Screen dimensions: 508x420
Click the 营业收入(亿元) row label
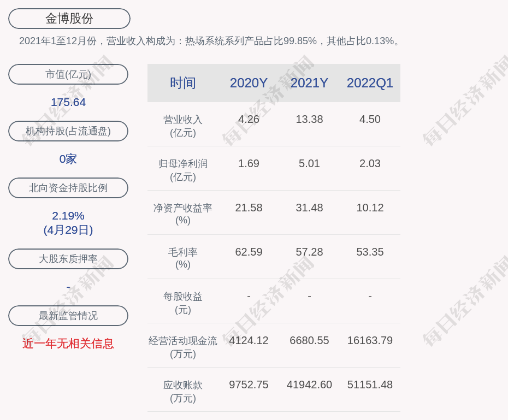(183, 126)
